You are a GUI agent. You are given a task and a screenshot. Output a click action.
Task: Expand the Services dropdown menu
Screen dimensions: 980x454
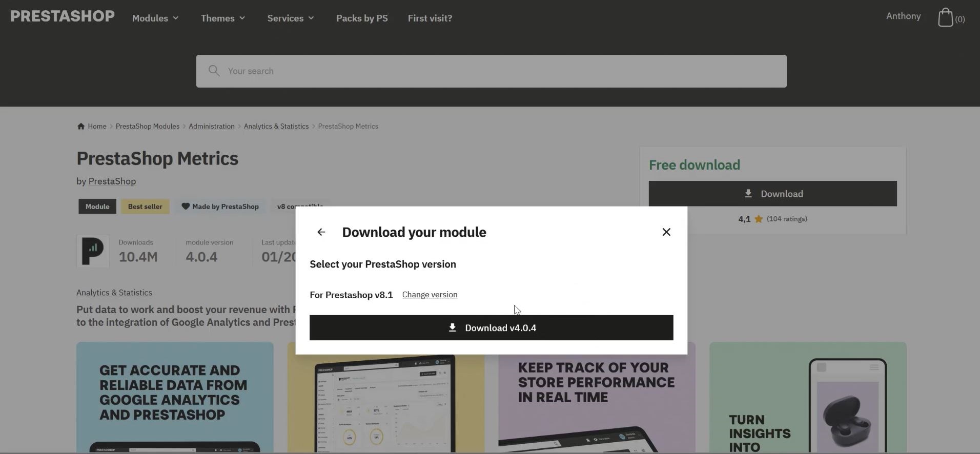(291, 18)
